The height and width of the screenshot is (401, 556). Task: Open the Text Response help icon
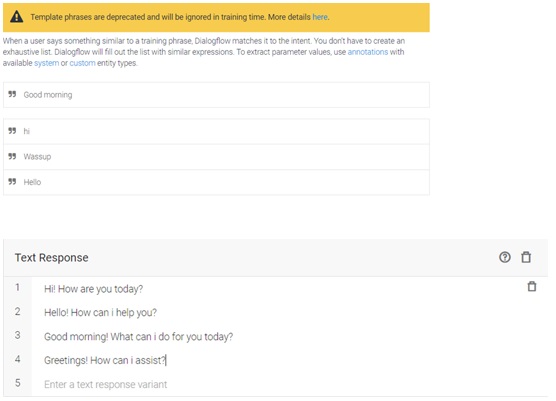505,257
